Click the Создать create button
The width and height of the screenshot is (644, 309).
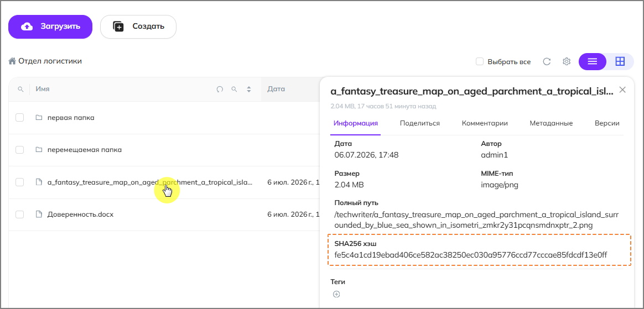tap(138, 27)
